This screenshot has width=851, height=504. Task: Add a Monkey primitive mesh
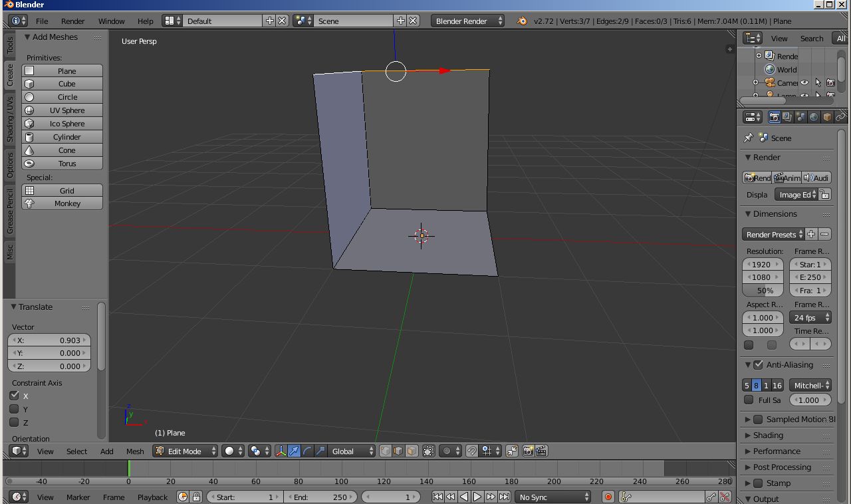(62, 203)
